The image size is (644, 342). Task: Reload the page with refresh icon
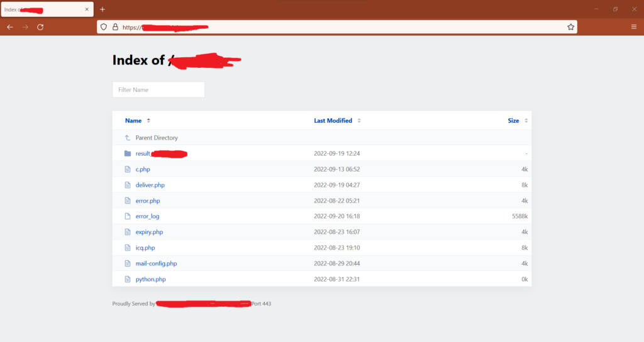click(40, 27)
